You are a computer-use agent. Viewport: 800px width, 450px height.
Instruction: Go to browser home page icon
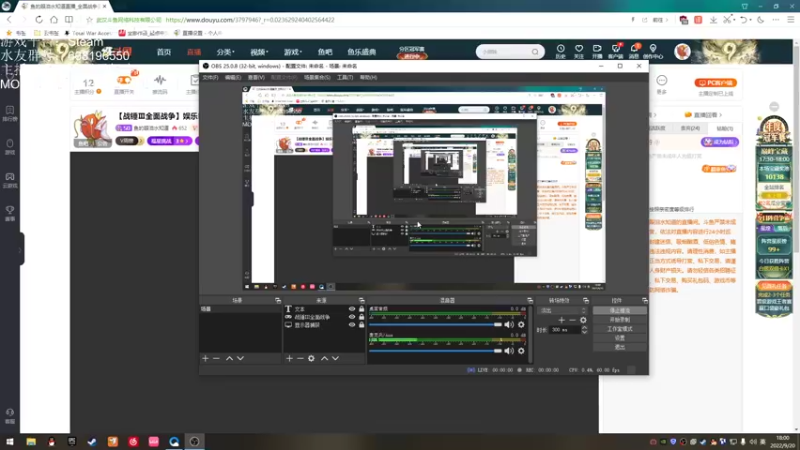tap(54, 19)
